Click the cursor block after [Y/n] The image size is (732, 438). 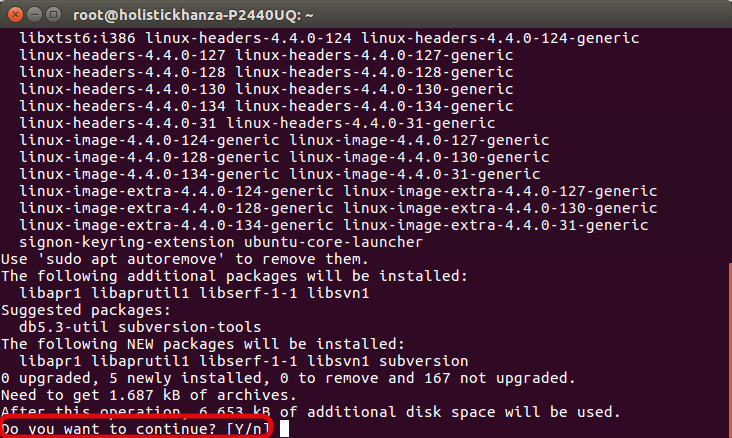click(285, 429)
